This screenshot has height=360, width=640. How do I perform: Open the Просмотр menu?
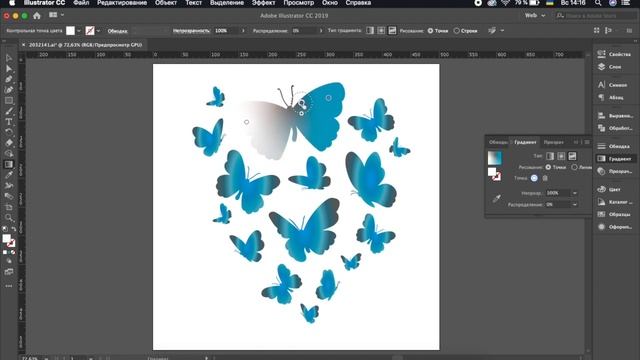click(x=299, y=3)
